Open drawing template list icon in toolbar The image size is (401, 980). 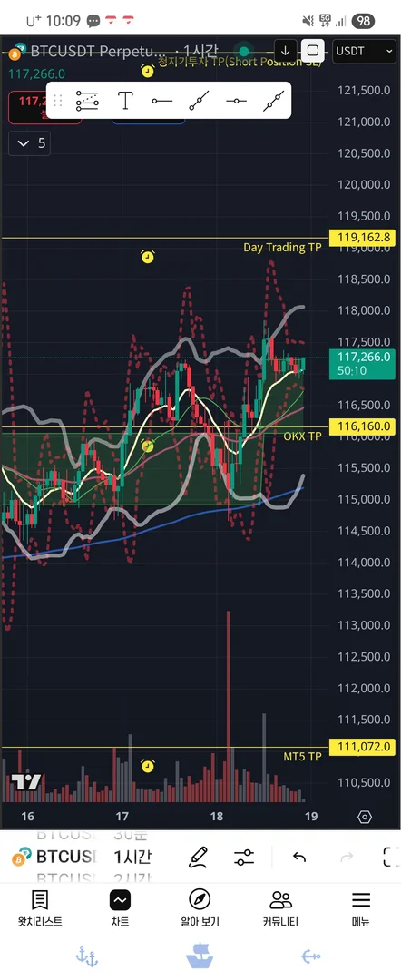pyautogui.click(x=87, y=100)
